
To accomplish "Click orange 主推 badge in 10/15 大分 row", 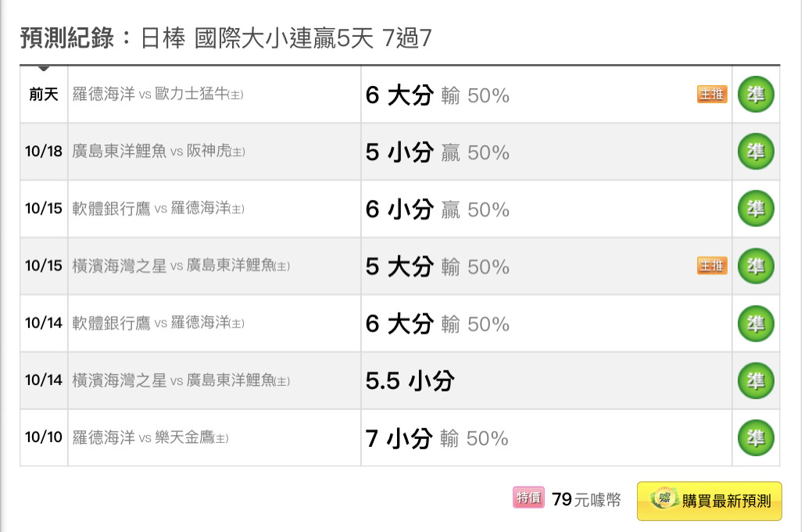I will tap(712, 266).
